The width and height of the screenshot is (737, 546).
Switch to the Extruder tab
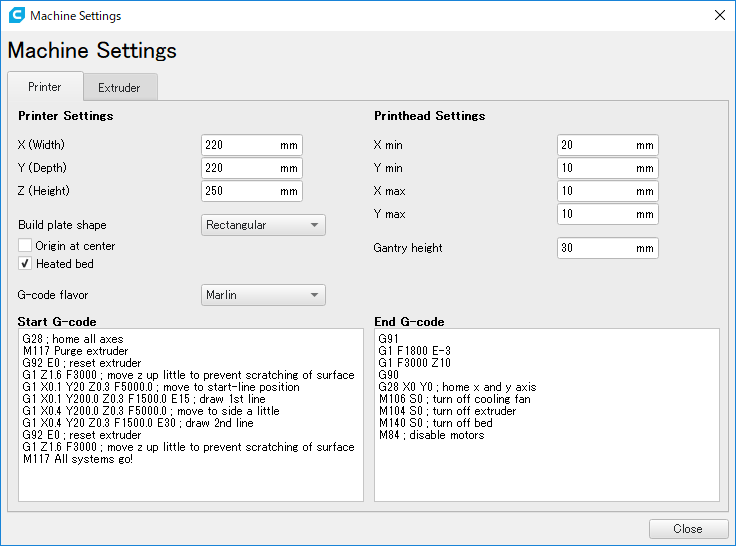(120, 87)
